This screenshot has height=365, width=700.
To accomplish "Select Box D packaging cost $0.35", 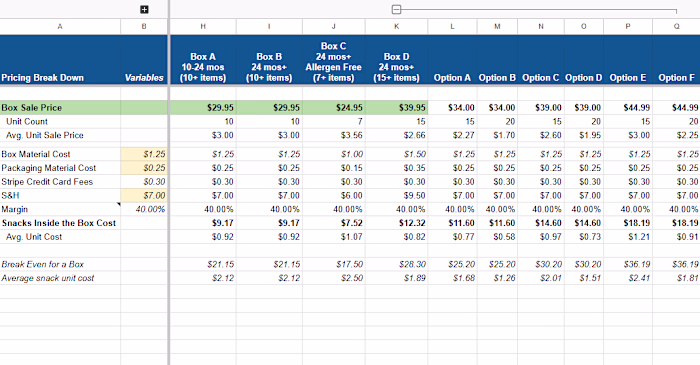I will [x=396, y=168].
